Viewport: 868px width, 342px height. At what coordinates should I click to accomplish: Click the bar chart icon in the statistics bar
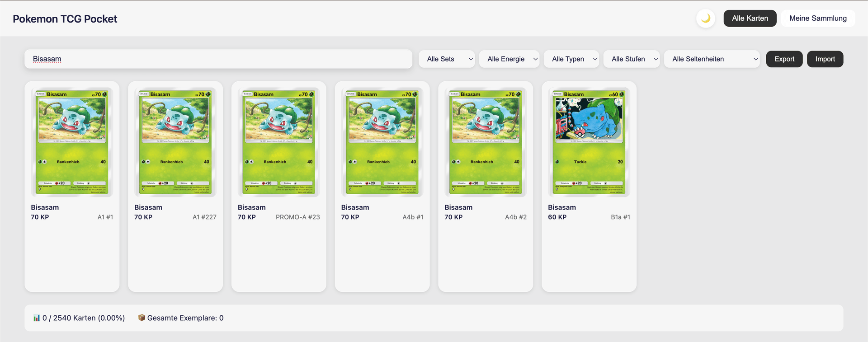(37, 318)
